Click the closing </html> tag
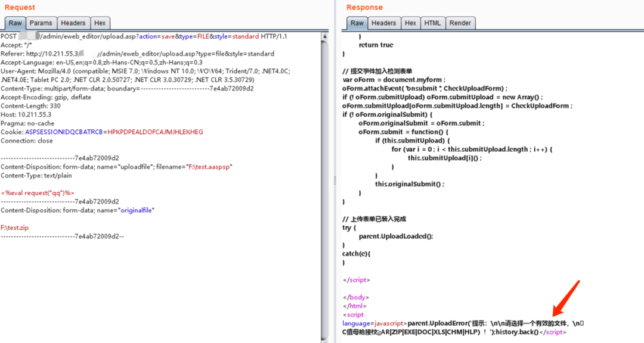Screen dimensions: 644x343 point(355,306)
